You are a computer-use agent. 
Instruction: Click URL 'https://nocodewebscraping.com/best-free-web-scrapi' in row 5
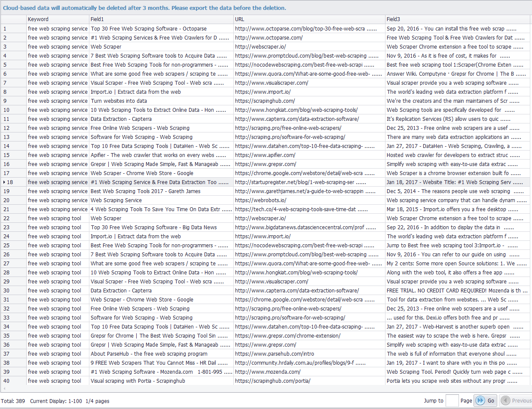[309, 65]
